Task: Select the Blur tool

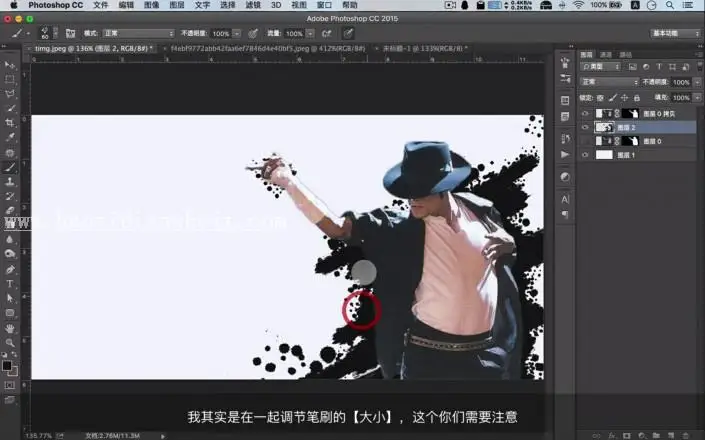Action: pos(9,239)
